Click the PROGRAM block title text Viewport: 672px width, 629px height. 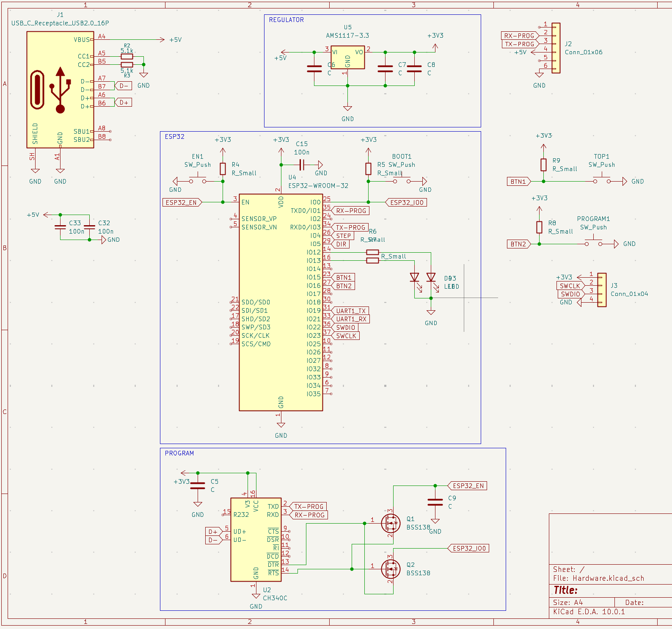point(179,453)
